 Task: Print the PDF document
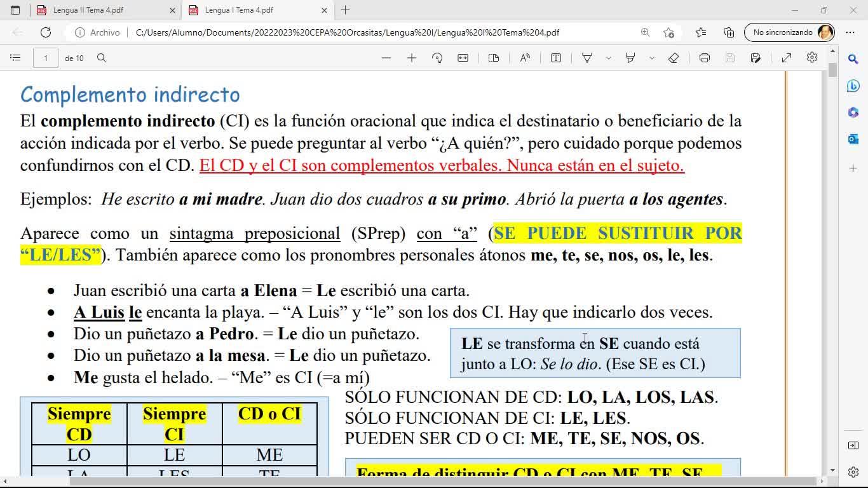click(705, 58)
